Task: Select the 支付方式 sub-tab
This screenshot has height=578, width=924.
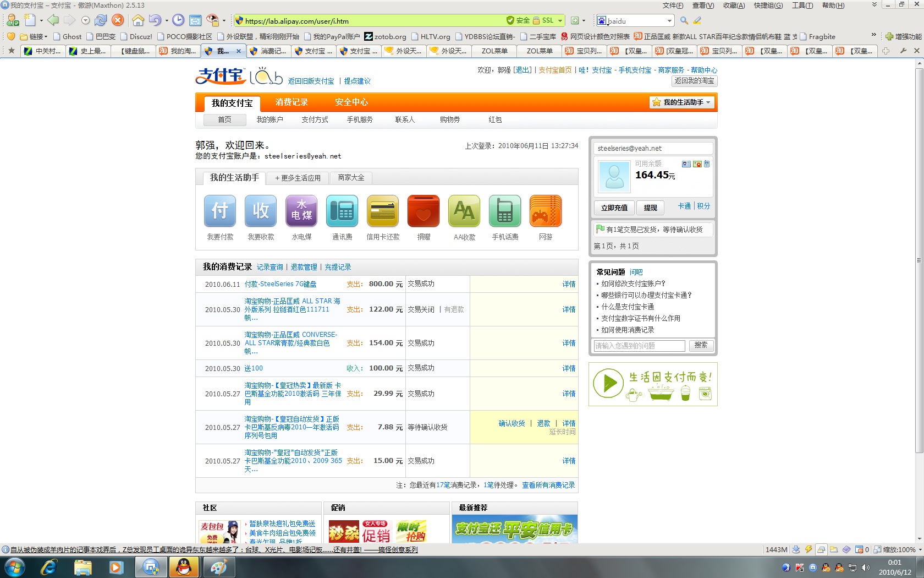Action: [315, 119]
